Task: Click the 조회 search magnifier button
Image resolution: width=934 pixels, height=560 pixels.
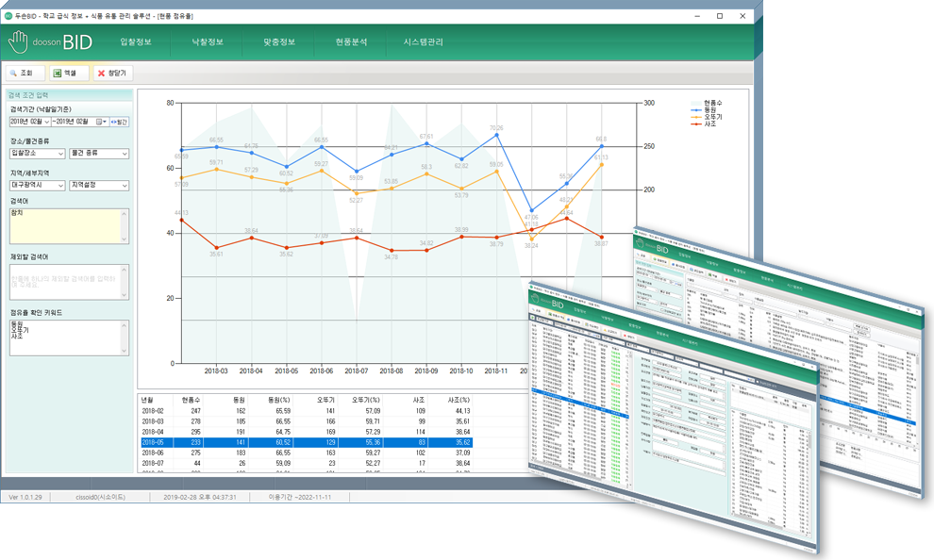Action: click(23, 73)
